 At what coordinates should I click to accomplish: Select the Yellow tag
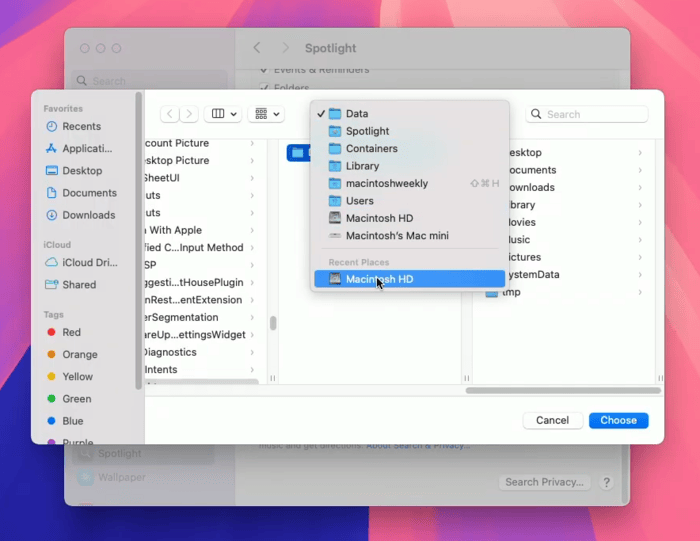point(70,377)
